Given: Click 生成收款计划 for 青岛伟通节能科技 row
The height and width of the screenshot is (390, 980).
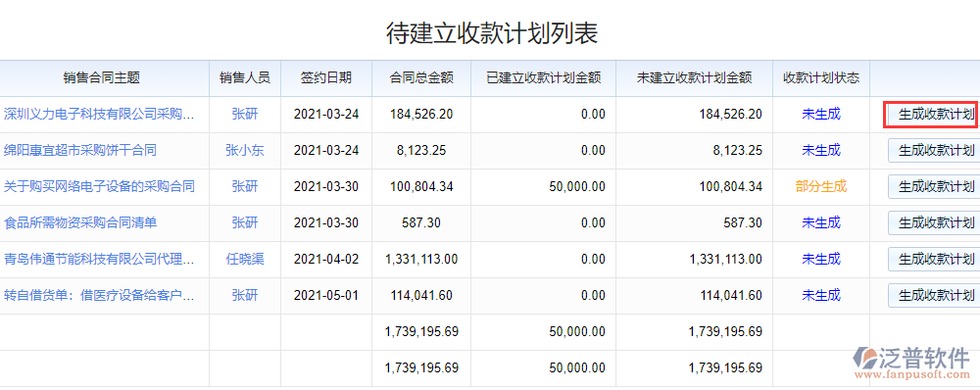Looking at the screenshot, I should (934, 260).
